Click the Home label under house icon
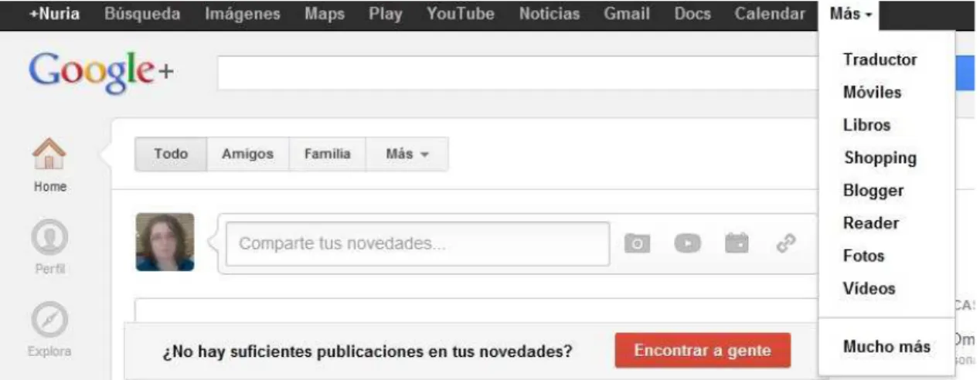This screenshot has width=980, height=380. (x=49, y=186)
